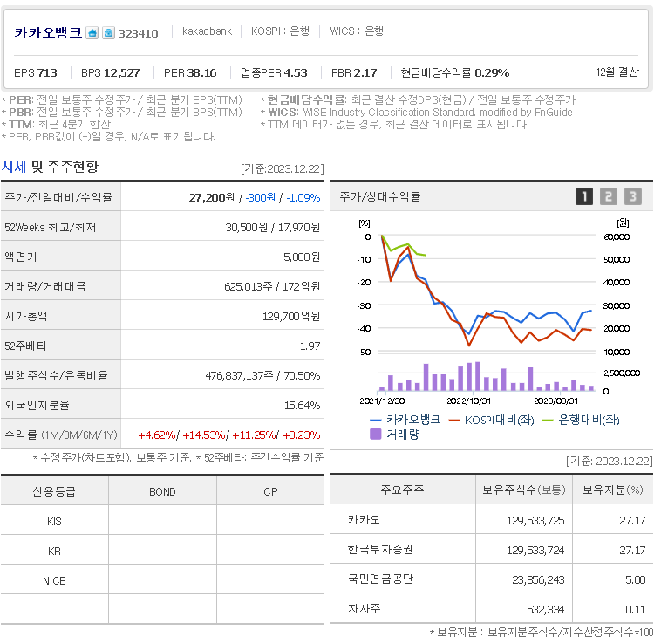Click the 시세 heading link
The height and width of the screenshot is (644, 661).
tap(14, 167)
